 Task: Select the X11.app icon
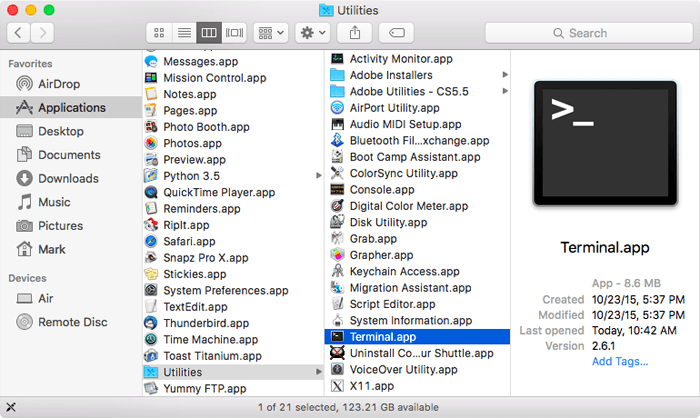(337, 385)
